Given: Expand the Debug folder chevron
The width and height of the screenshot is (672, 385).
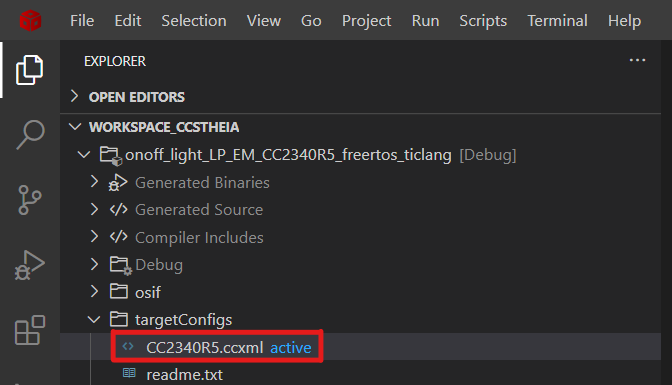Looking at the screenshot, I should (x=94, y=264).
